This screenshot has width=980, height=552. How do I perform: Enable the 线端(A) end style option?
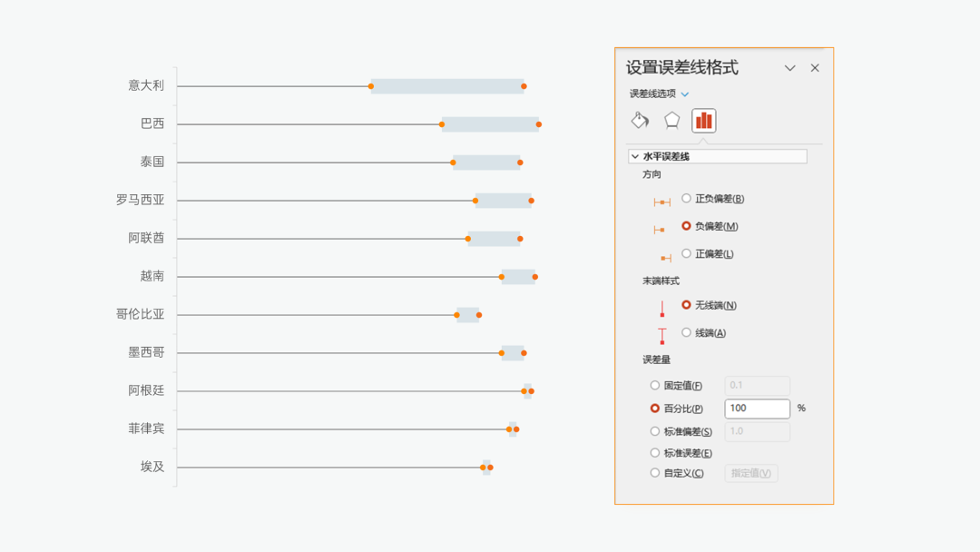686,331
